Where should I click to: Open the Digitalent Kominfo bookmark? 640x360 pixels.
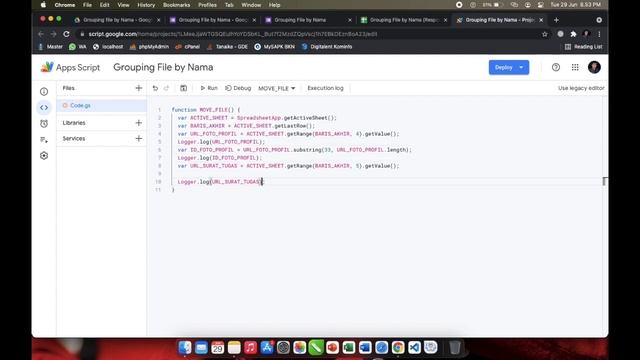coord(327,47)
